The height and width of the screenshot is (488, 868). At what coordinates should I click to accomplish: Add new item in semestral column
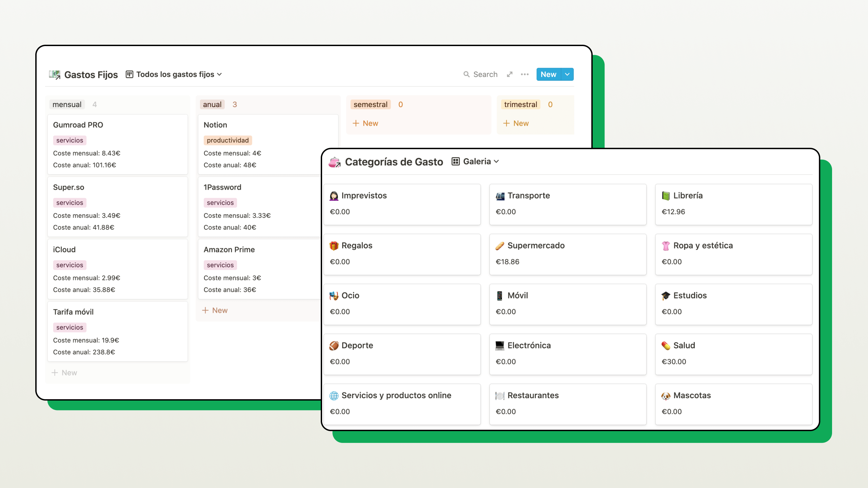(366, 123)
